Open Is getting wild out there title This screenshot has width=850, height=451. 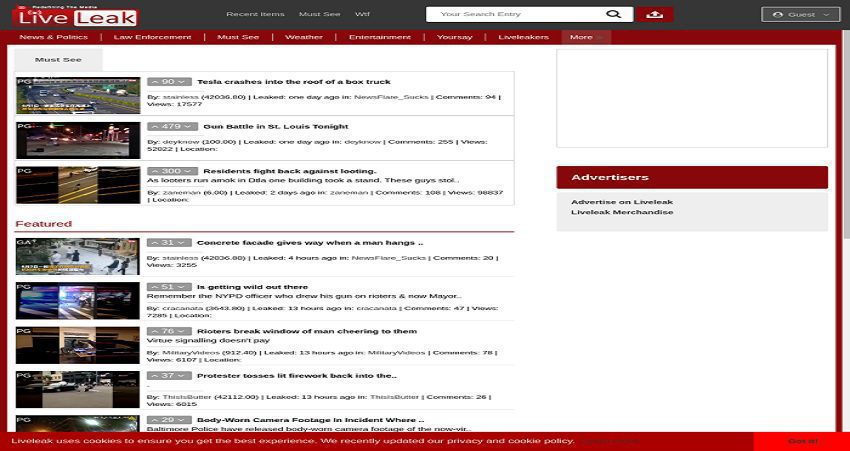coord(253,287)
